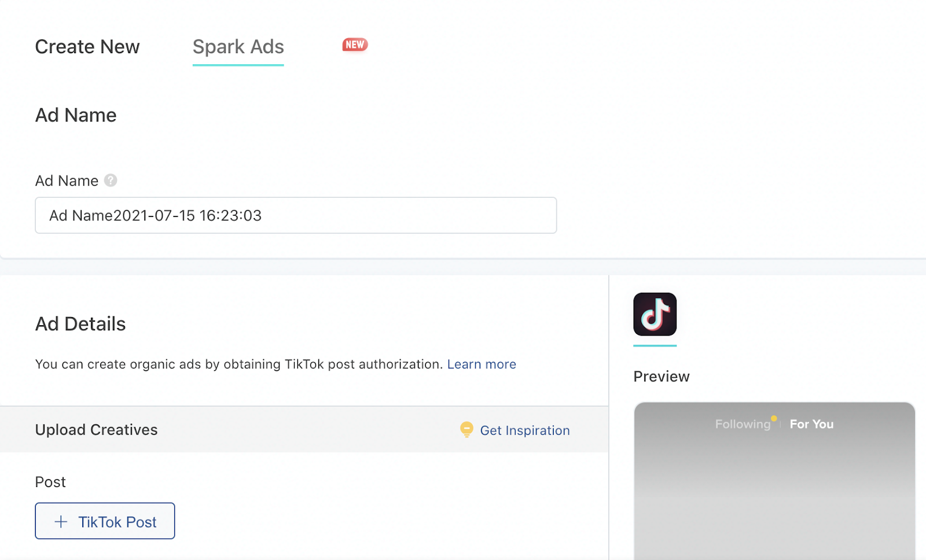Viewport: 926px width, 560px height.
Task: Click the Upload Creatives section header
Action: point(97,430)
